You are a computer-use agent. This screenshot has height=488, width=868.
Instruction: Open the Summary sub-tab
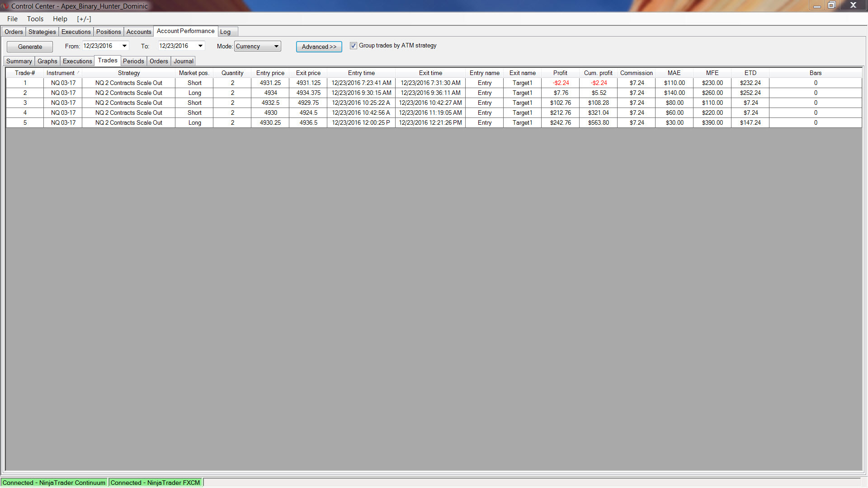[19, 61]
